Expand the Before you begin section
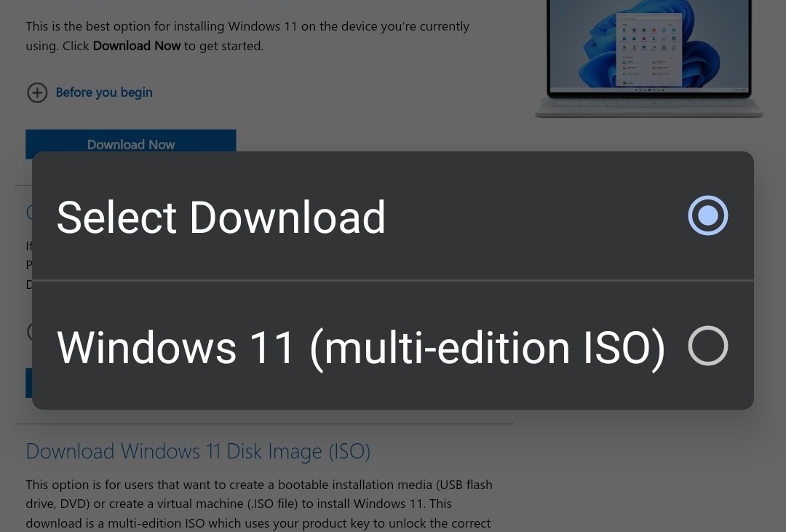Screen dimensions: 786x532 coord(103,92)
